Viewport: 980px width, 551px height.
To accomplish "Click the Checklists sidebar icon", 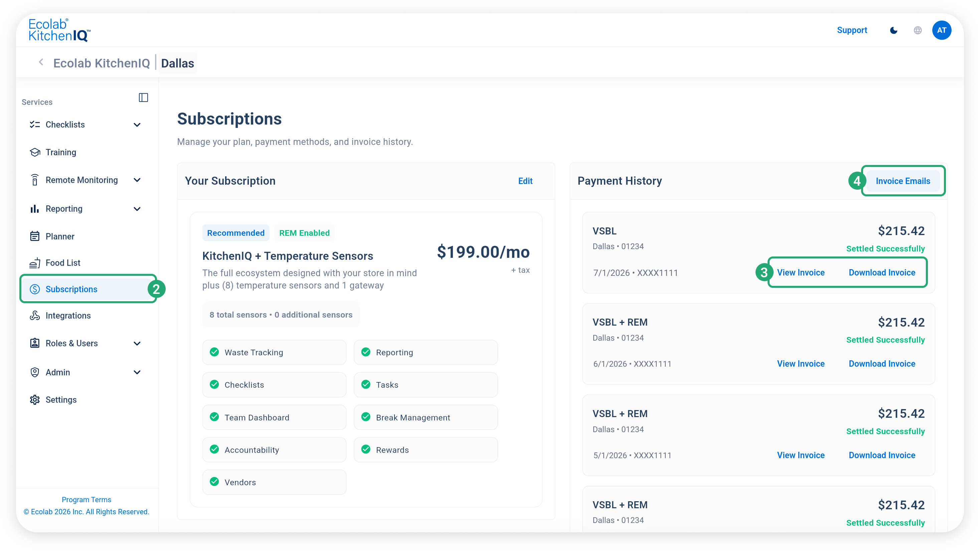I will click(x=35, y=124).
